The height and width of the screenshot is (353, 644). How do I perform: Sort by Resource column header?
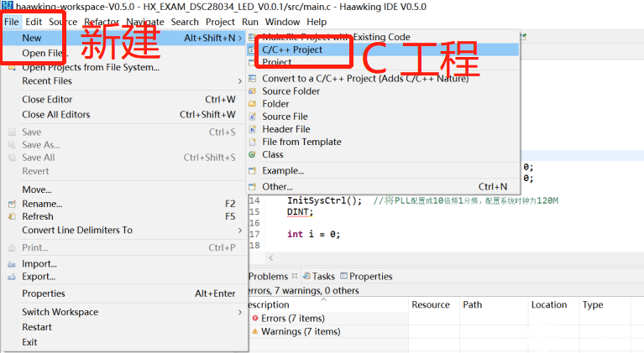pos(431,304)
